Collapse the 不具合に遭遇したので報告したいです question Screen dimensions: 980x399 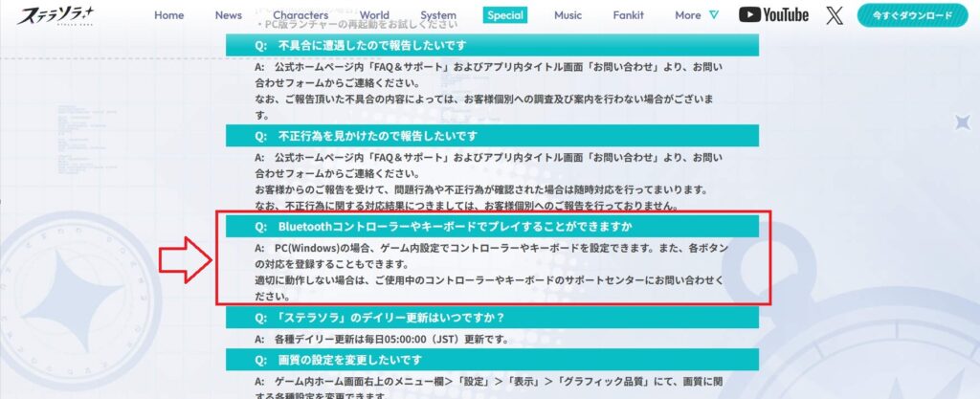coord(492,46)
